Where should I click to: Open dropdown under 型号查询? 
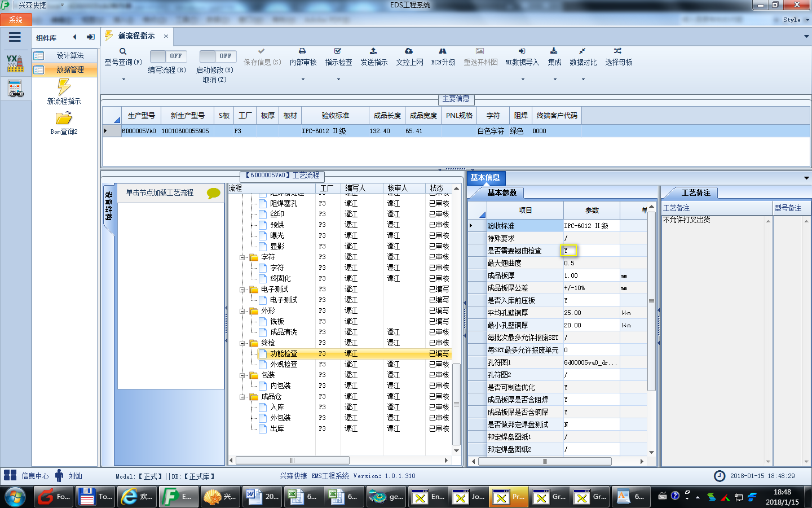[123, 80]
